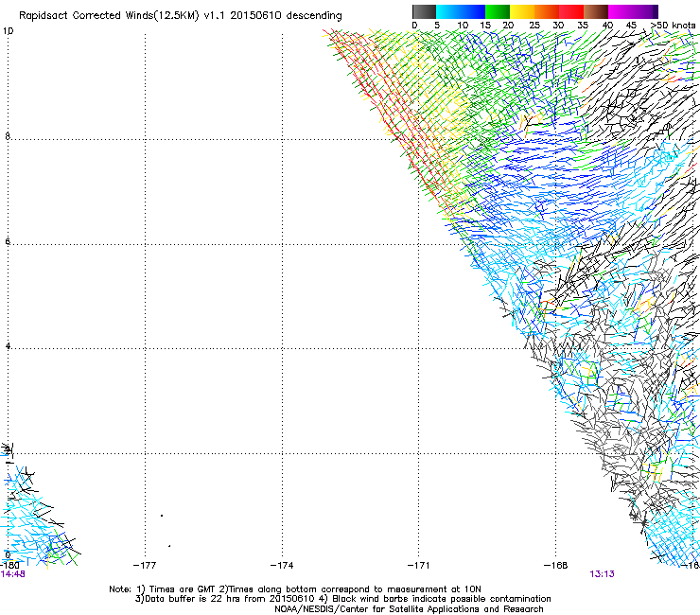Click the blue 10-15 knots legend swatch
The width and height of the screenshot is (700, 615).
[473, 11]
